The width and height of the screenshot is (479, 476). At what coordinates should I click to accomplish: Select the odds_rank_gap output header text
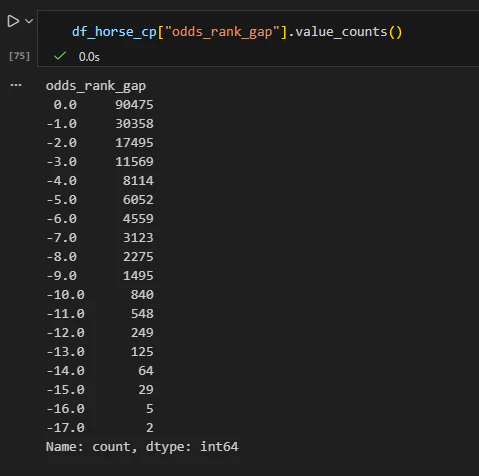tap(96, 86)
